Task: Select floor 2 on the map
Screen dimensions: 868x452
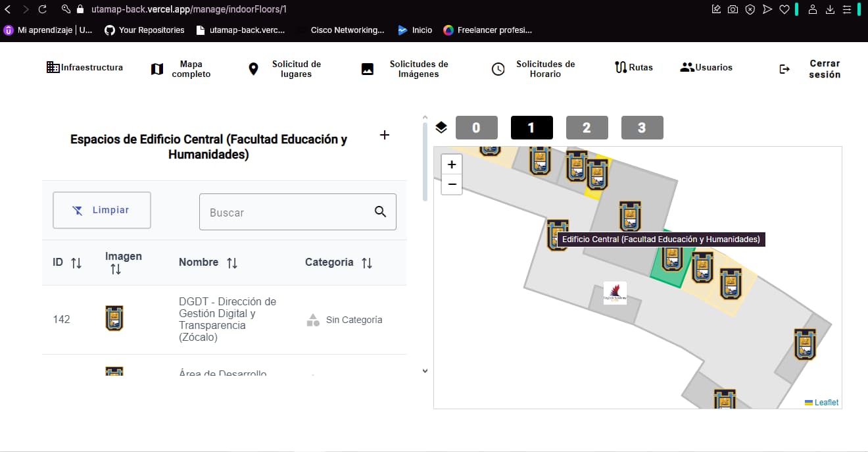Action: [587, 128]
